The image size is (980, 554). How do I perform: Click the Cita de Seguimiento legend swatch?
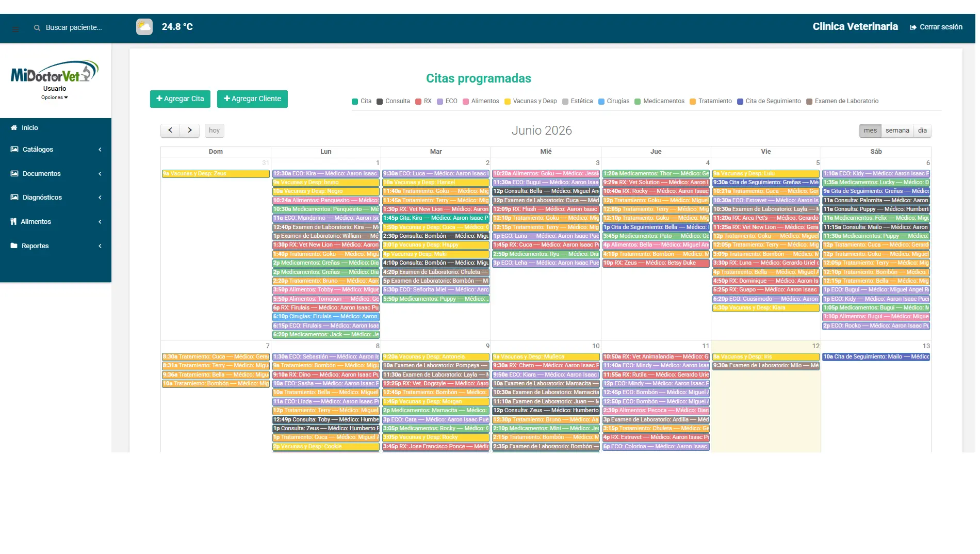click(740, 102)
